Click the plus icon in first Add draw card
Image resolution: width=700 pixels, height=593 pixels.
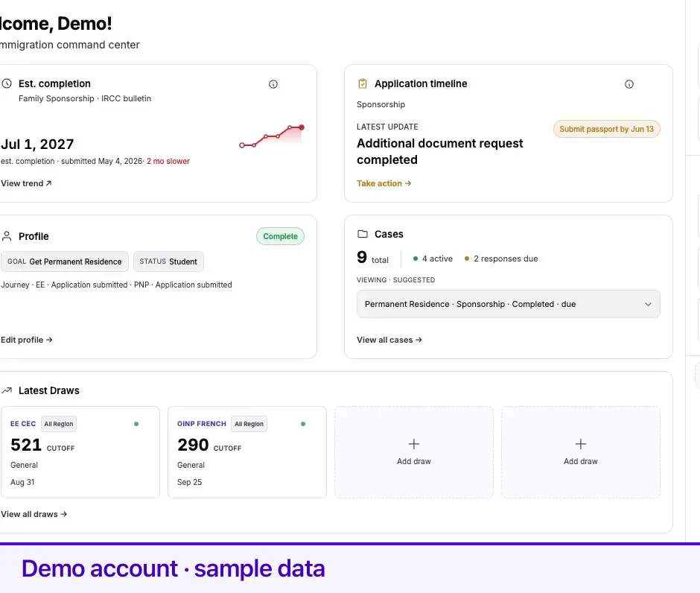pos(414,444)
